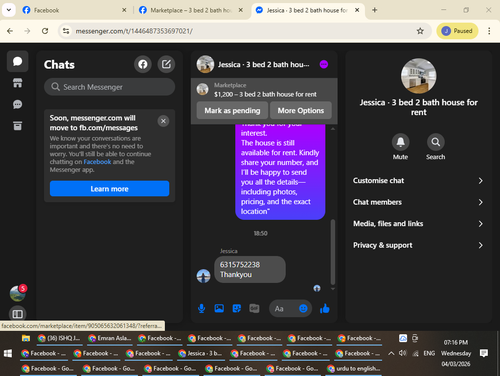The height and width of the screenshot is (376, 500).
Task: Switch to Emran Asla taskbar window
Action: 111,338
